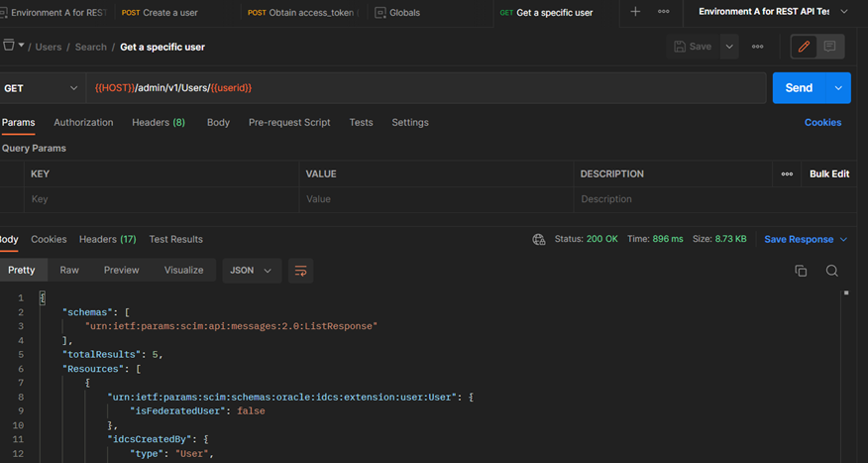The image size is (868, 463).
Task: Change the JSON response format dropdown
Action: (252, 271)
